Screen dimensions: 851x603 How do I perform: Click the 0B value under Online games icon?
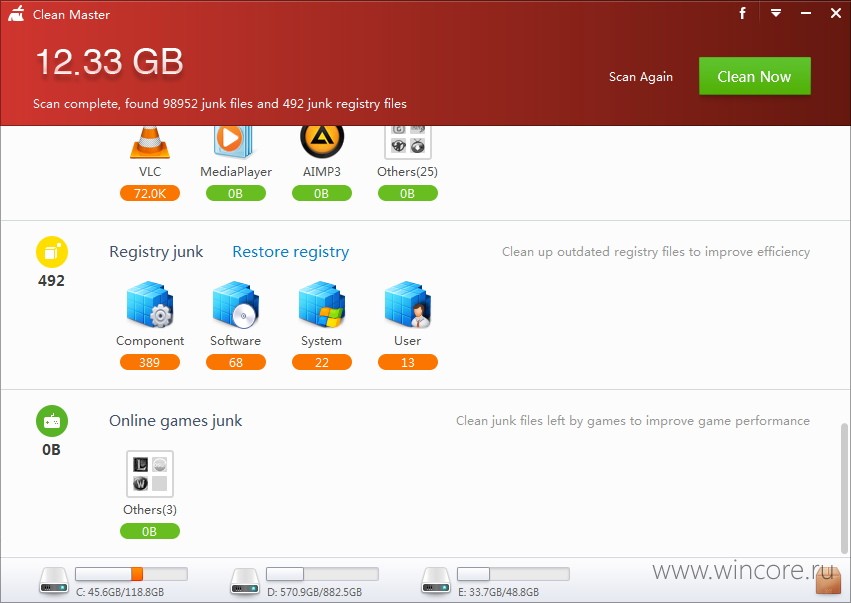pyautogui.click(x=52, y=450)
